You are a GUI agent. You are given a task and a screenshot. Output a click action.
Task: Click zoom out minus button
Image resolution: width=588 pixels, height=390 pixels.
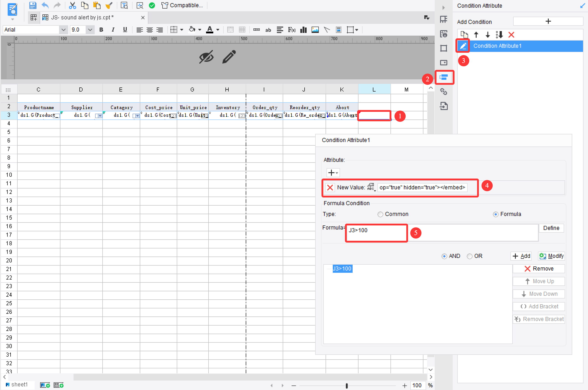[294, 385]
